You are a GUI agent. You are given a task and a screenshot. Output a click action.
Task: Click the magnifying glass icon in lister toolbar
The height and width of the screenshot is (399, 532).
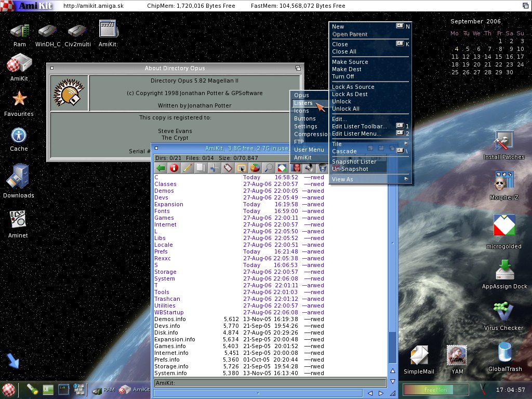pos(269,168)
